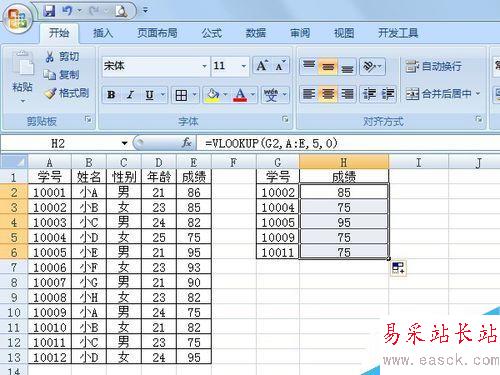Open the 文 phonetic guide button
Image resolution: width=500 pixels, height=375 pixels.
(x=271, y=95)
